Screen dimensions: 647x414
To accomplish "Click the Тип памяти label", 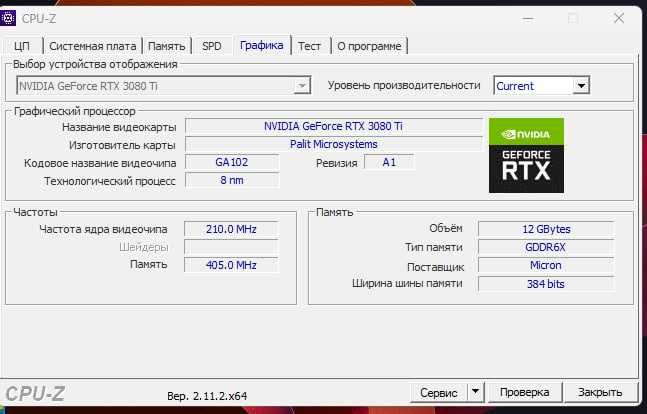I will [x=433, y=248].
